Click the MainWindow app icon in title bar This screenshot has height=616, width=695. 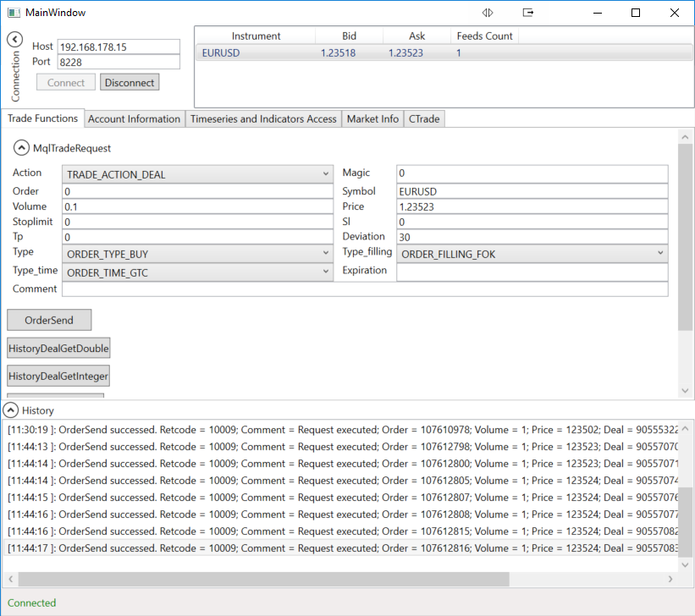[x=14, y=13]
